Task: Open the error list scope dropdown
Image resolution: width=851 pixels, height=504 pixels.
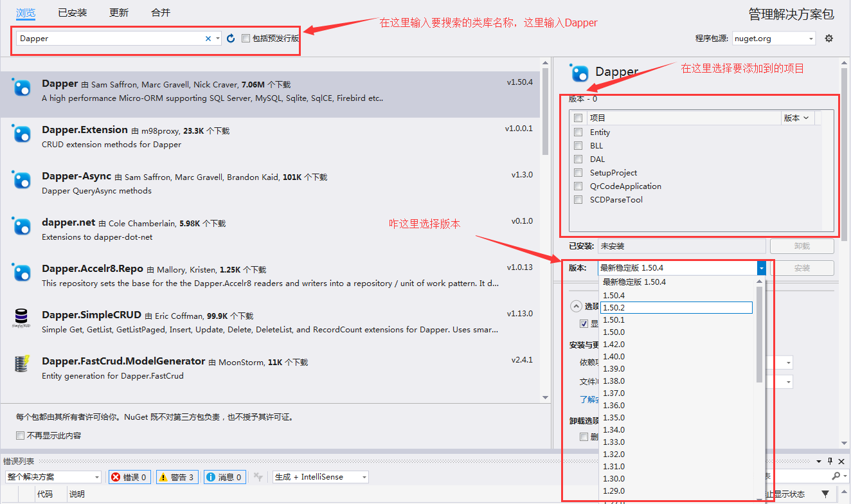Action: [53, 477]
